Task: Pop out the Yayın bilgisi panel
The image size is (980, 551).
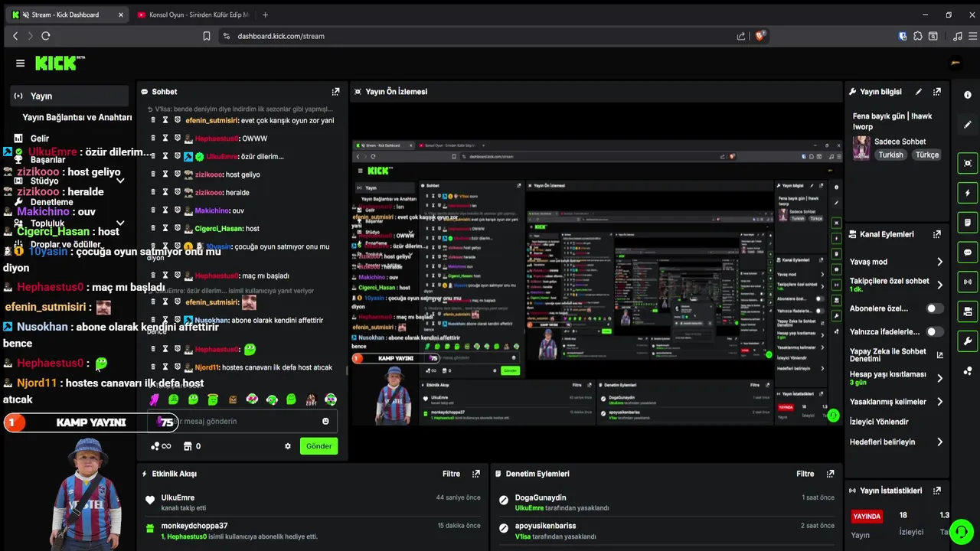Action: pos(937,92)
